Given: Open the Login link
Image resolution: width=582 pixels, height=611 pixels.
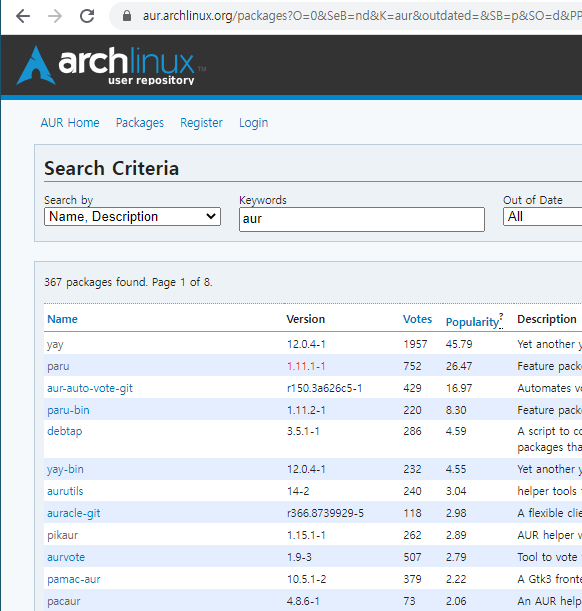Looking at the screenshot, I should [x=254, y=123].
